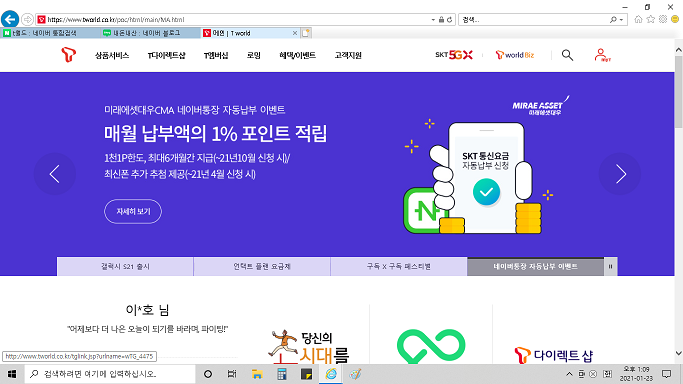The height and width of the screenshot is (384, 683).
Task: Show previous banner with left arrow
Action: coord(54,174)
